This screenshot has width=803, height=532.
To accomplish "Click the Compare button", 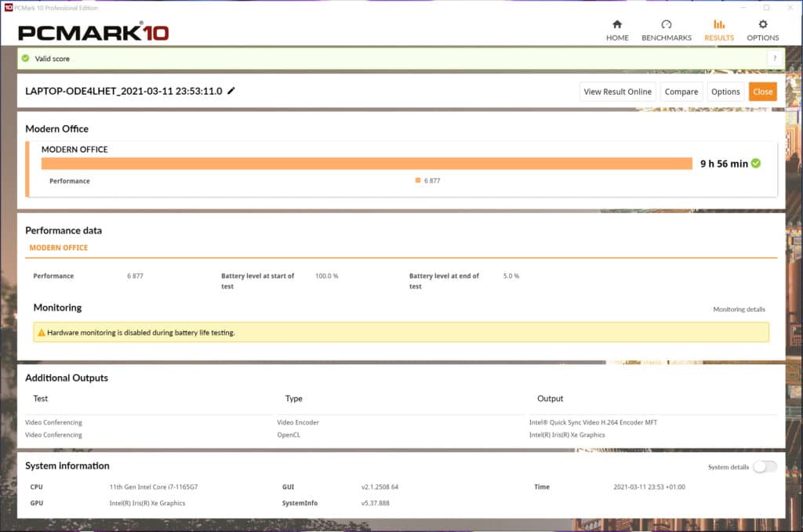I will click(681, 92).
